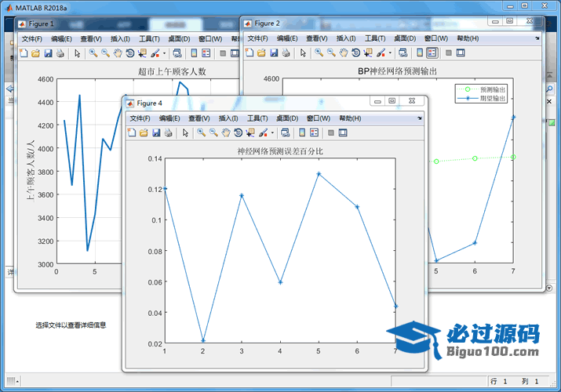561x392 pixels.
Task: Select Edit Plot arrow tool in Figure 4
Action: tap(185, 133)
